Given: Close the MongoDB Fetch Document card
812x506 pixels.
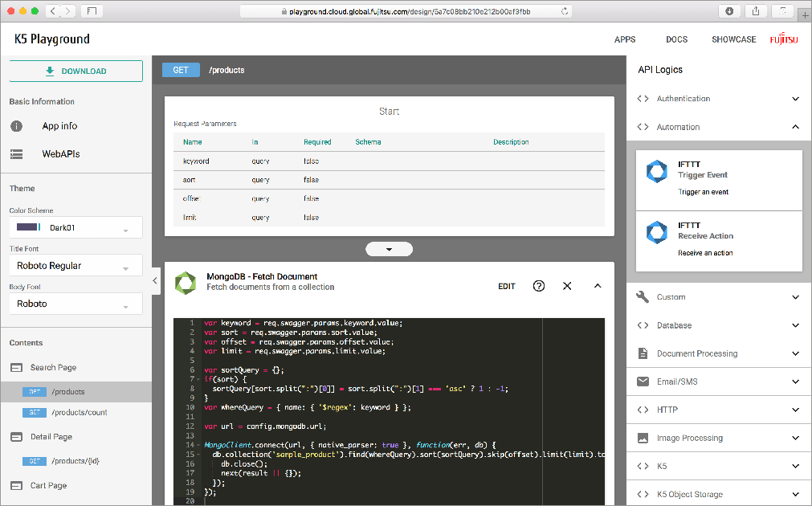Looking at the screenshot, I should click(567, 286).
